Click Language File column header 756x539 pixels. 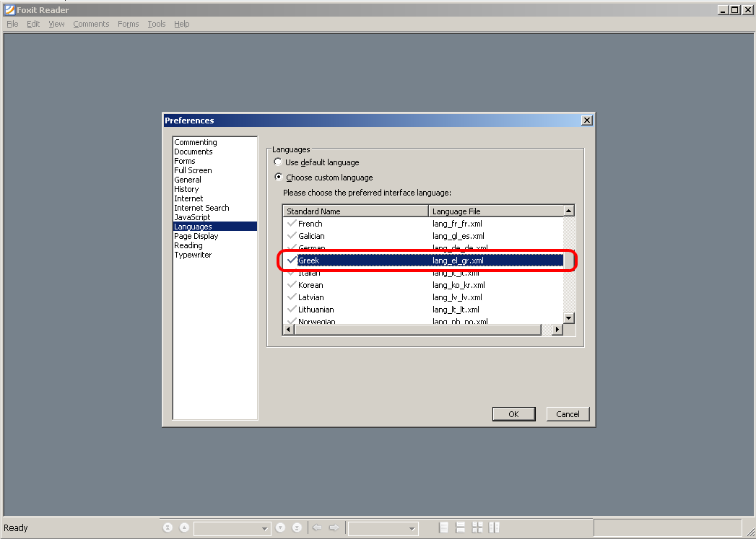496,211
